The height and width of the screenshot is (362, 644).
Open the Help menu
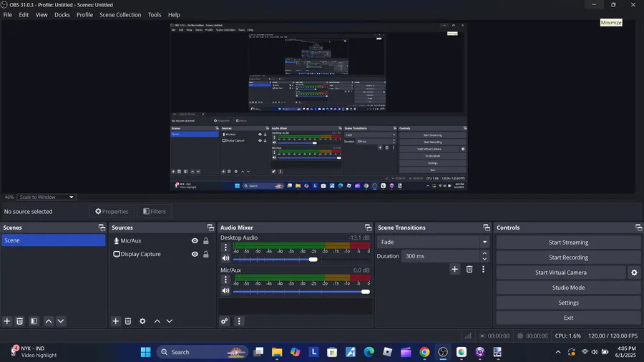coord(174,15)
